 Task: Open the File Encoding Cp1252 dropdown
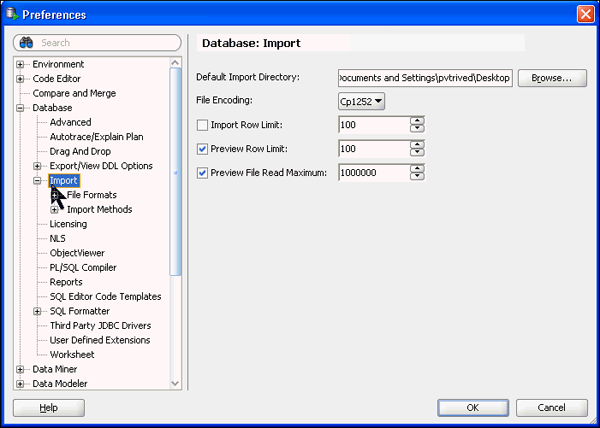(x=363, y=101)
